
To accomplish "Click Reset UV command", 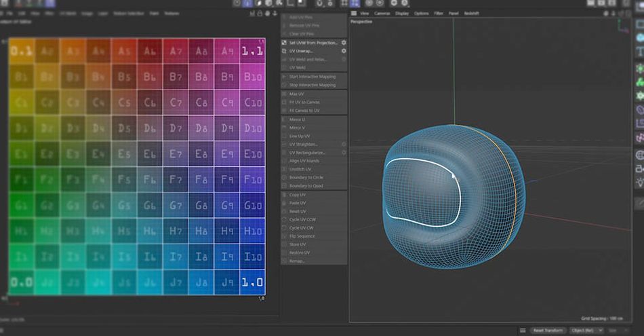I will (x=314, y=211).
